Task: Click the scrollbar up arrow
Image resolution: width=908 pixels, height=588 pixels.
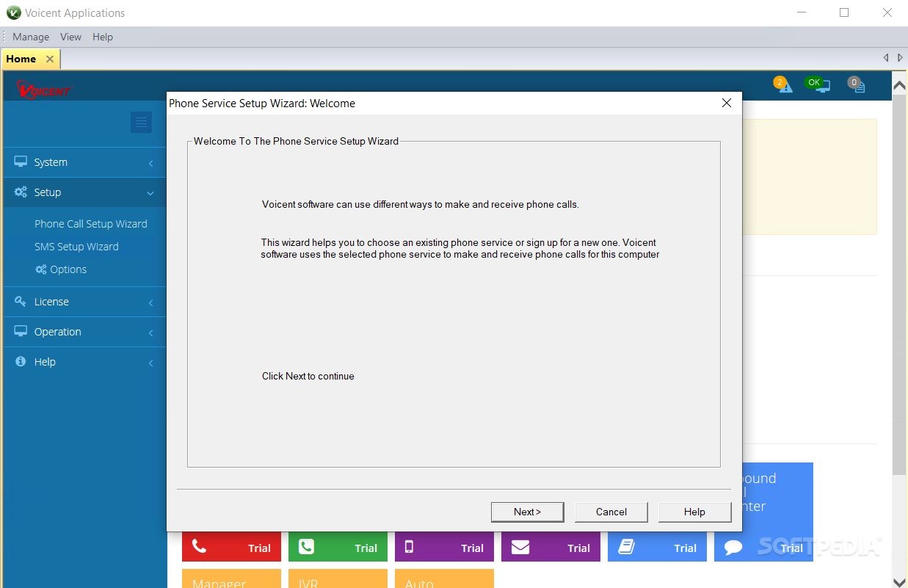Action: (900, 85)
